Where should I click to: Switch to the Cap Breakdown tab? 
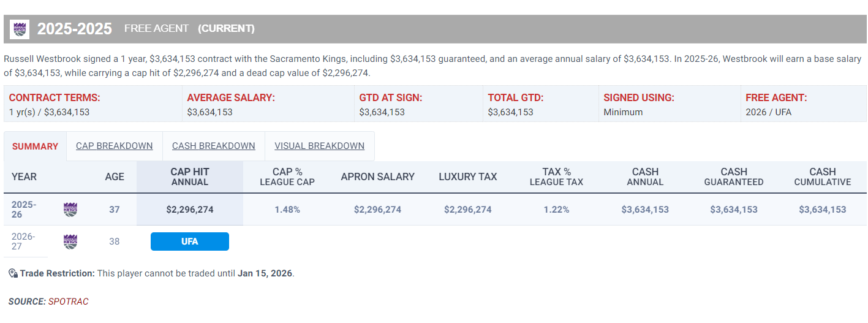(114, 146)
